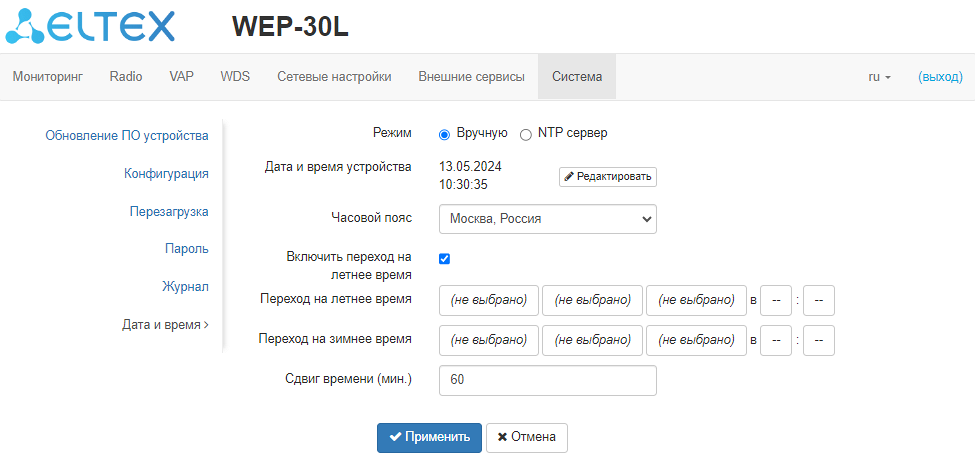975x461 pixels.
Task: Click the (выход) logout link
Action: coord(940,77)
